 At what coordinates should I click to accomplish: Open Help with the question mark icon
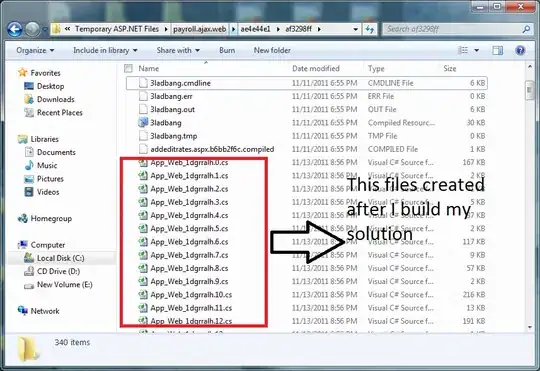pyautogui.click(x=520, y=50)
